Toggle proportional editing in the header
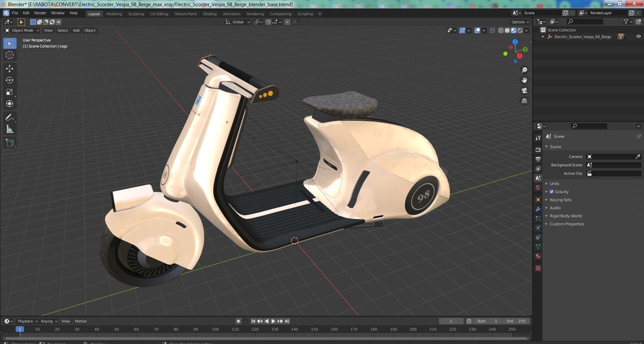This screenshot has width=644, height=344. (287, 22)
